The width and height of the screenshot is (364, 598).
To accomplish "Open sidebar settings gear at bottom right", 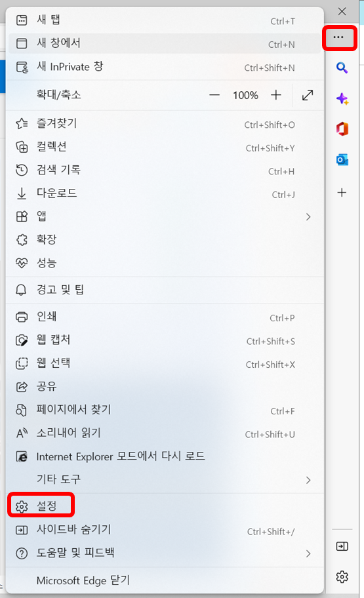I will pos(342,576).
